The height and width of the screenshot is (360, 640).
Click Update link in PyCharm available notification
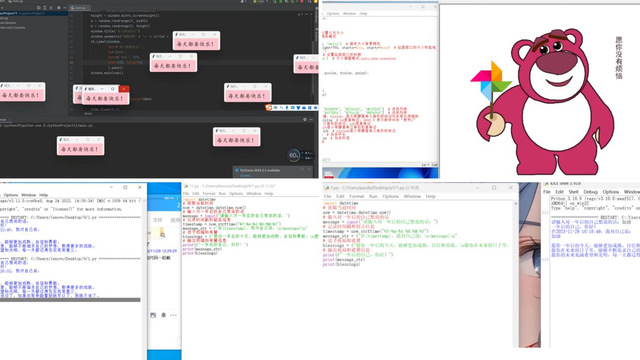246,176
